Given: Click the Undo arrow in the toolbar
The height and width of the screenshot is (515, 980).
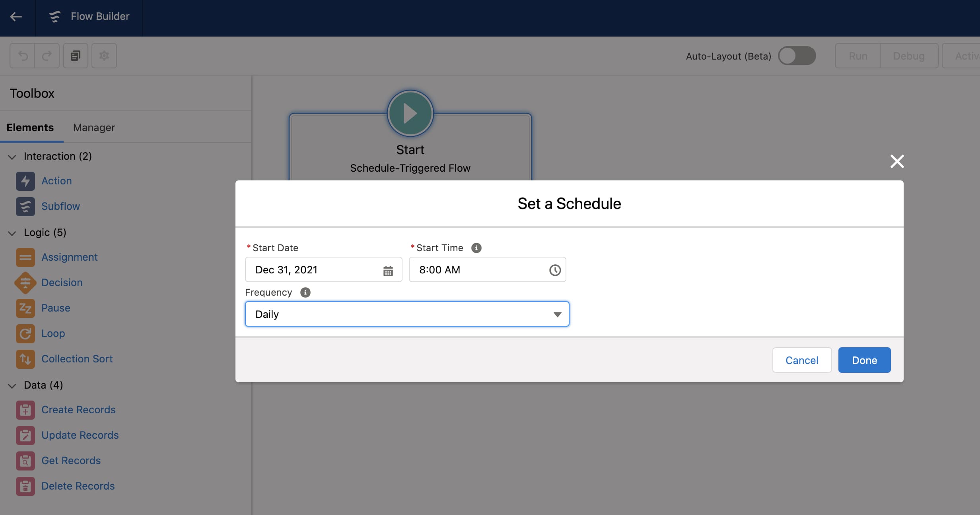Looking at the screenshot, I should 23,56.
